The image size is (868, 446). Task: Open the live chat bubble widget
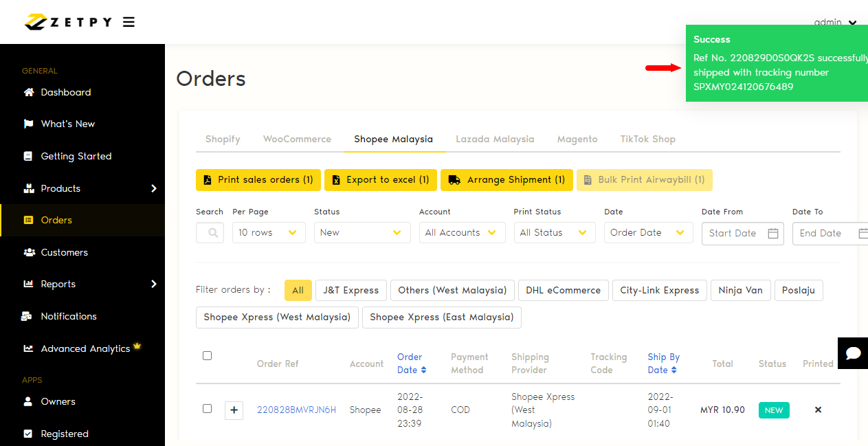(x=853, y=353)
